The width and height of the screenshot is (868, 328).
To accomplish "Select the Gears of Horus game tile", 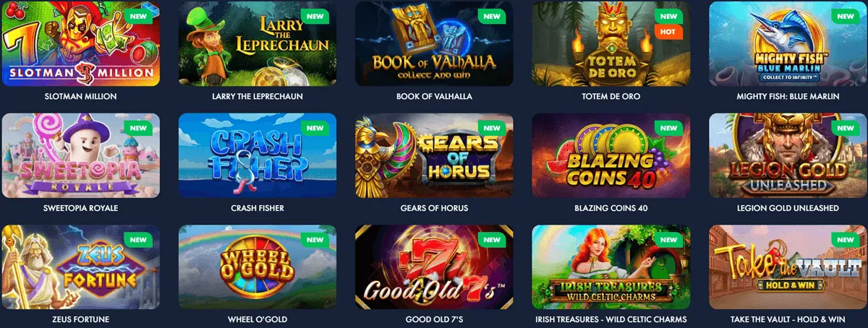I will pyautogui.click(x=434, y=155).
